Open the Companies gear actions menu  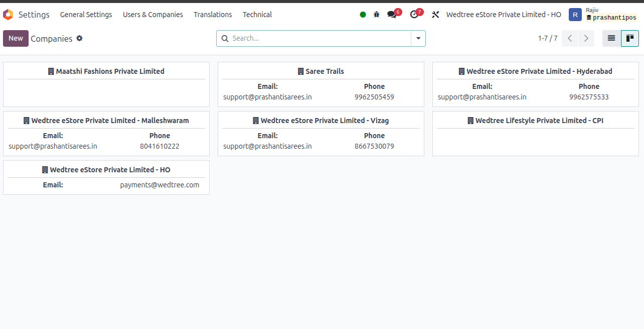pyautogui.click(x=79, y=38)
